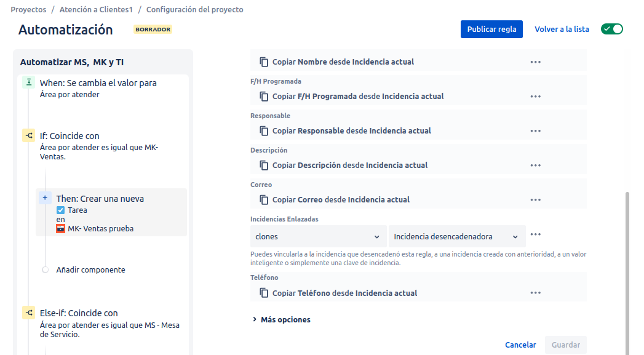Select the Else-if: Coincide con branch icon
The image size is (644, 355).
[x=29, y=313]
